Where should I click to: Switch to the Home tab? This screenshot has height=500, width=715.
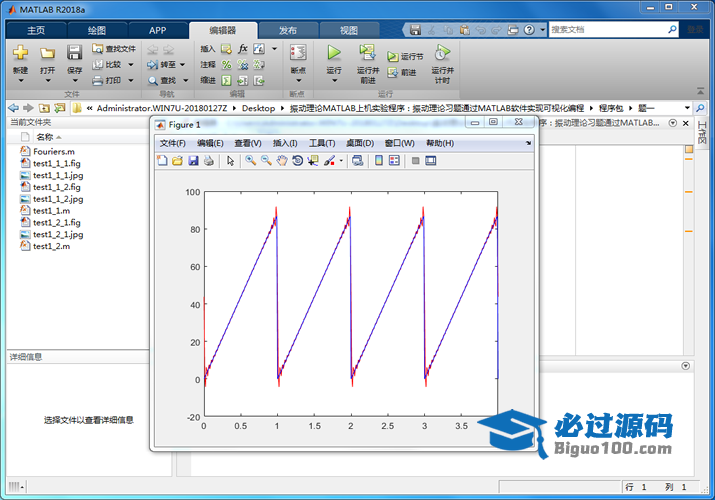(x=36, y=31)
